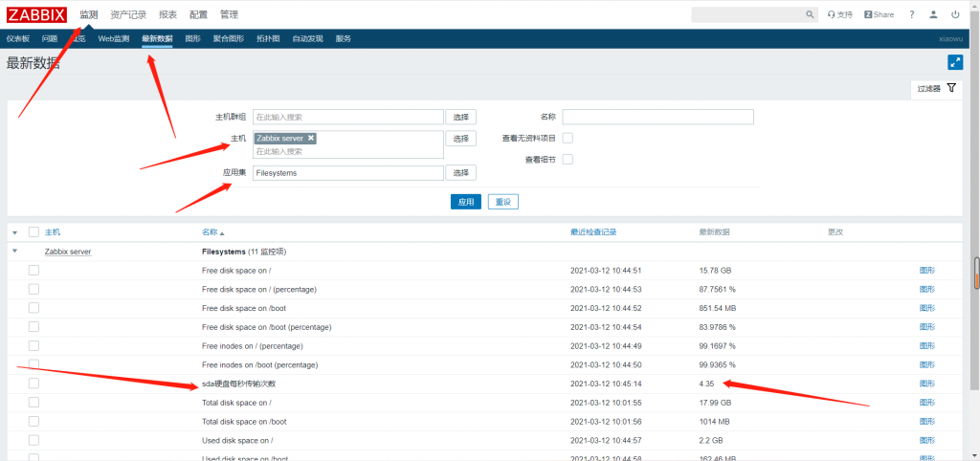Click the blue 应用 apply button
Screen dimensions: 980x461
pos(465,202)
